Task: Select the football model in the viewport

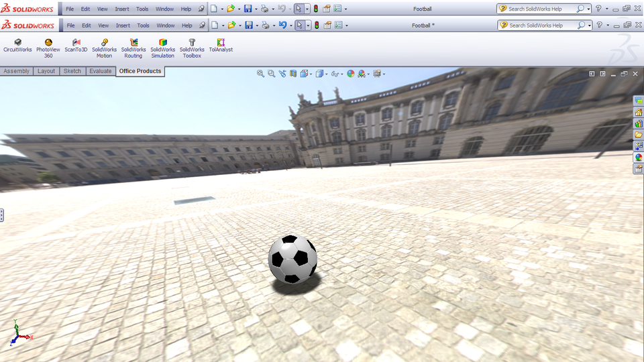Action: coord(292,259)
